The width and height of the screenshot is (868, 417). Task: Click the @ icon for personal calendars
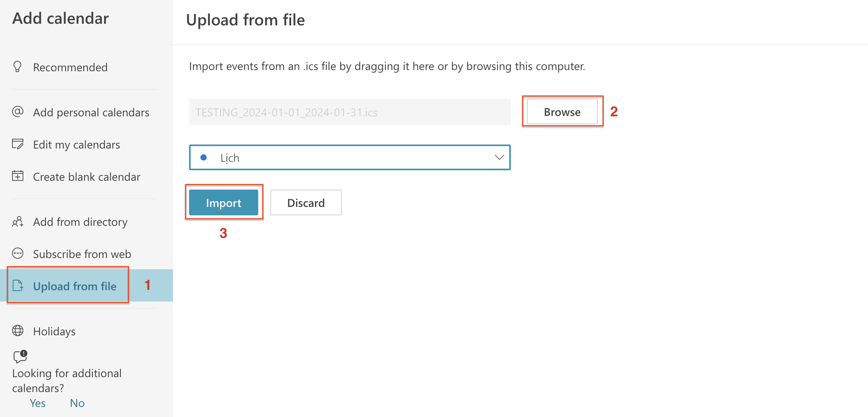point(18,111)
